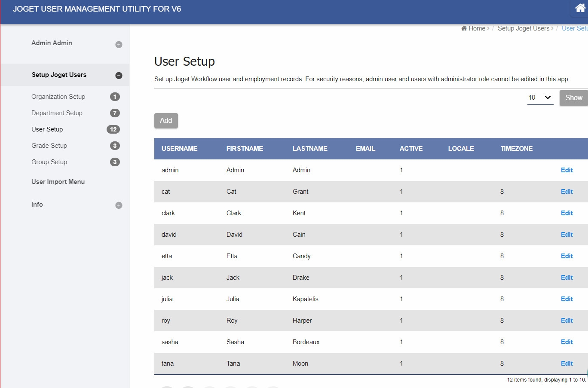Click the Organization Setup count badge 1
This screenshot has height=388, width=588.
(x=115, y=97)
